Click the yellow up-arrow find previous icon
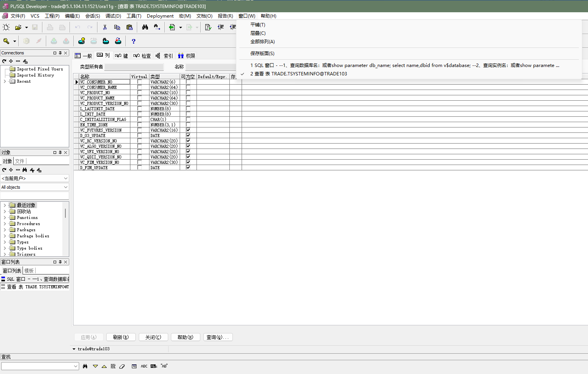Viewport: 588px width, 374px height. (x=104, y=366)
